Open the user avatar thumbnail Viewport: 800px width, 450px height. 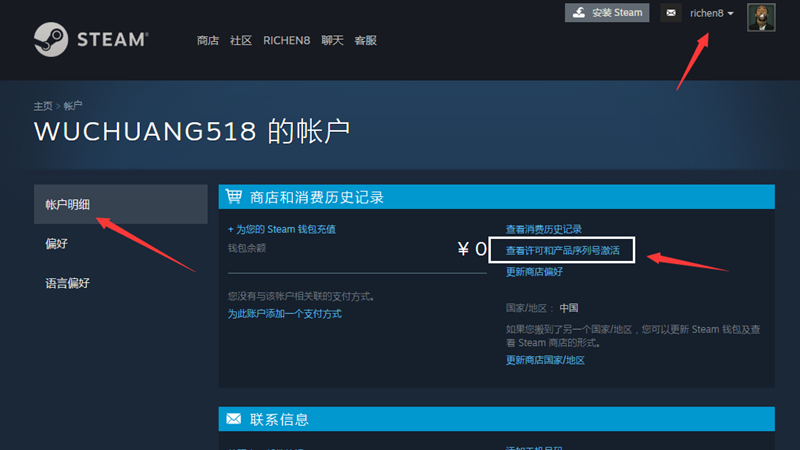click(x=761, y=18)
